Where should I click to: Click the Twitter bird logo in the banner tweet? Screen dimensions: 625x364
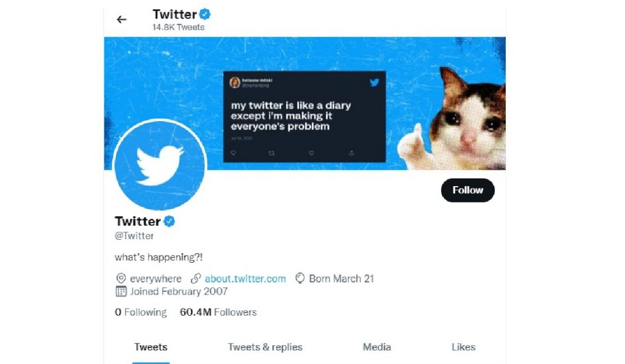[x=374, y=82]
